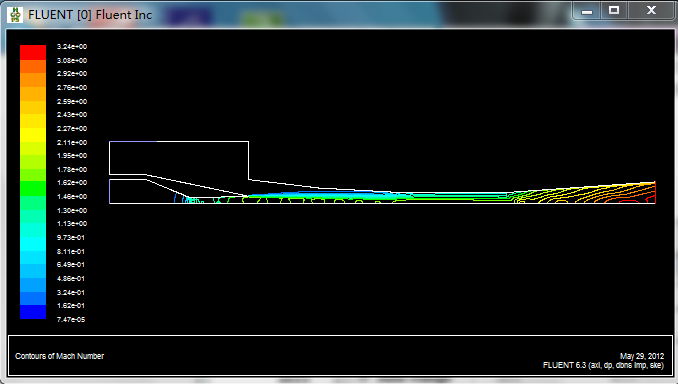Viewport: 678px width, 384px height.
Task: Click the Fluent app icon in title bar
Action: tap(15, 15)
